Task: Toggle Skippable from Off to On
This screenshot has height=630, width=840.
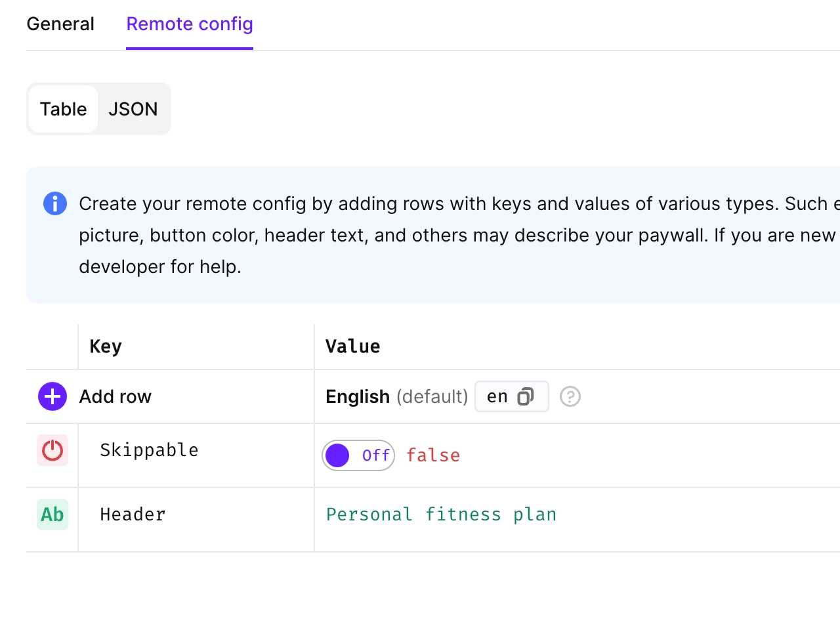Action: tap(358, 455)
